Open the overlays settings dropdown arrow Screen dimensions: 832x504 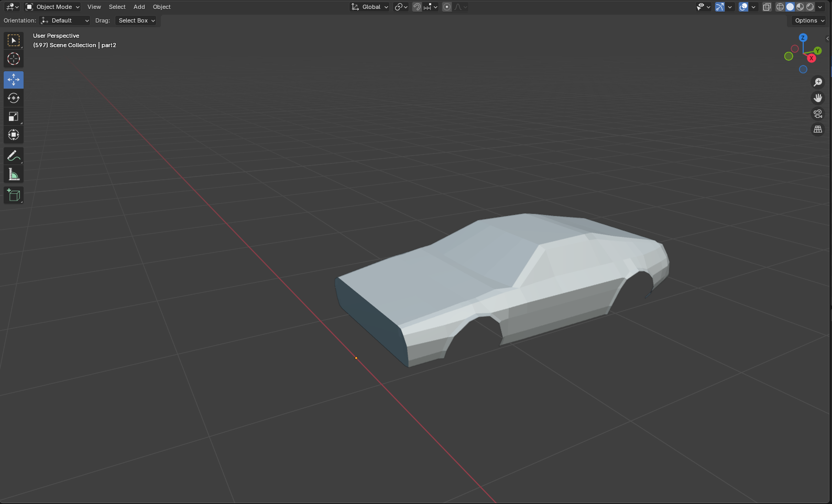[x=753, y=7]
